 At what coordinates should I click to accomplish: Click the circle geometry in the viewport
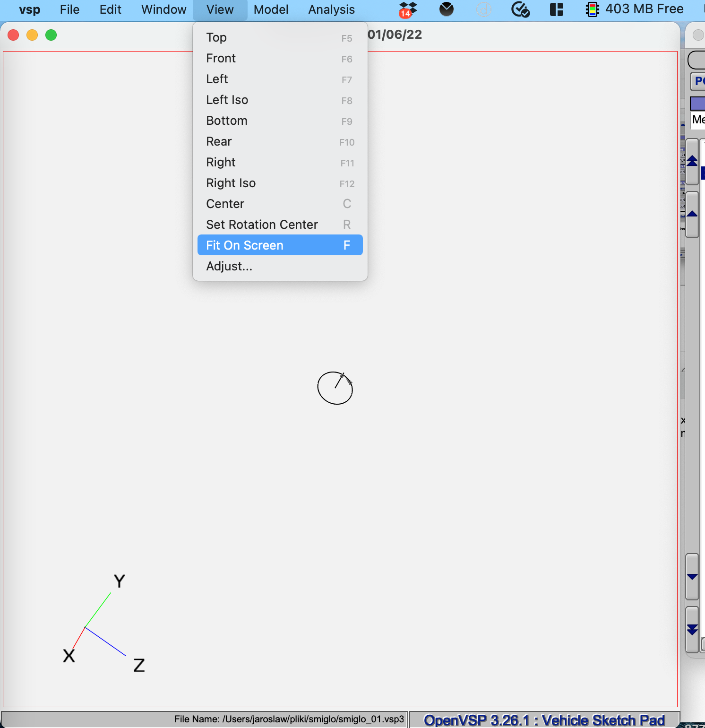318,389
